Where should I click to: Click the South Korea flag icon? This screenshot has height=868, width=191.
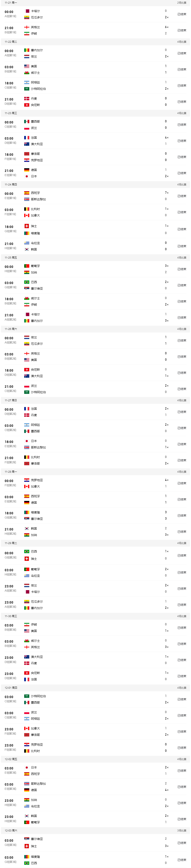click(26, 249)
